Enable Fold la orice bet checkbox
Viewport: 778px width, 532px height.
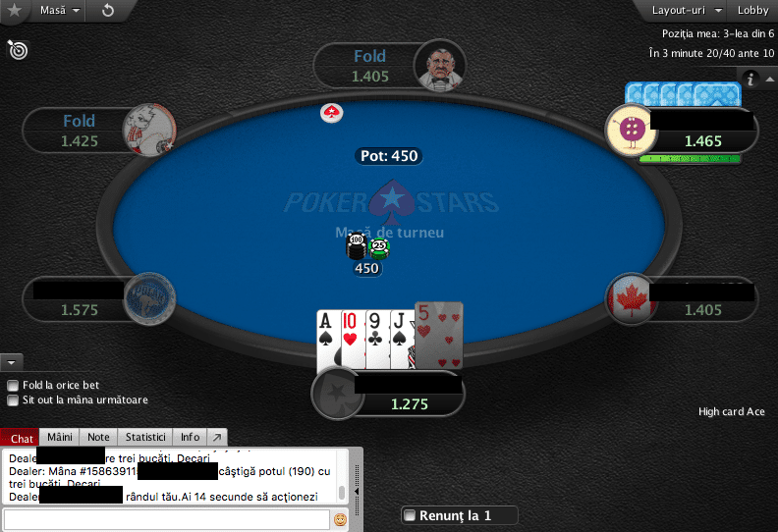click(x=13, y=385)
